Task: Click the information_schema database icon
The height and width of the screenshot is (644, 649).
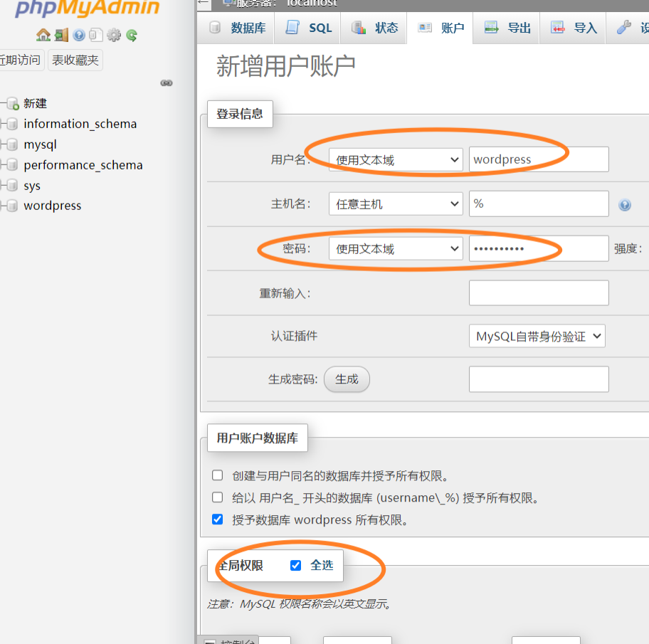Action: 13,123
